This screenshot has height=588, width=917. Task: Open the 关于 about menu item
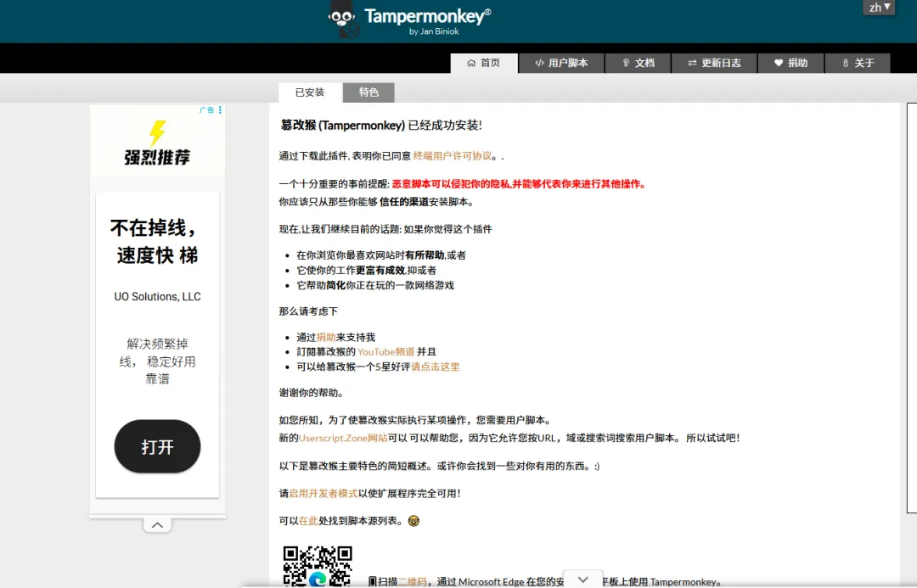[858, 63]
